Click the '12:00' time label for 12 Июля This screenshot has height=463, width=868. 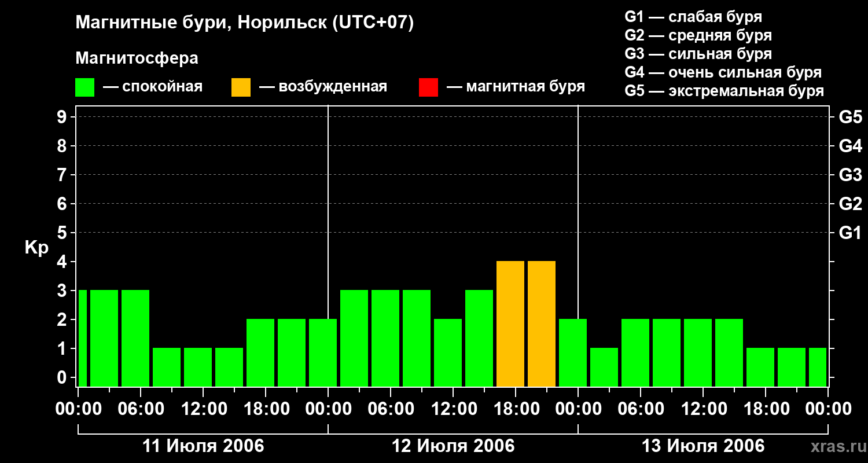point(453,409)
